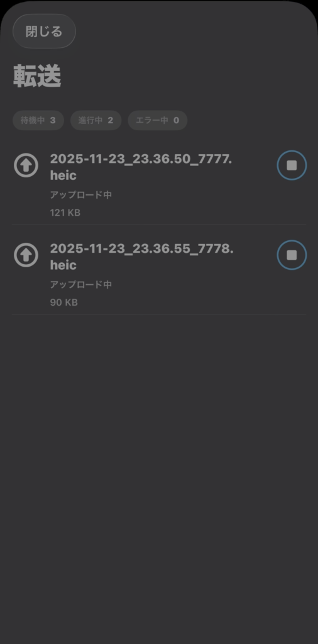
Task: Click the 121 KB file size label
Action: 65,213
